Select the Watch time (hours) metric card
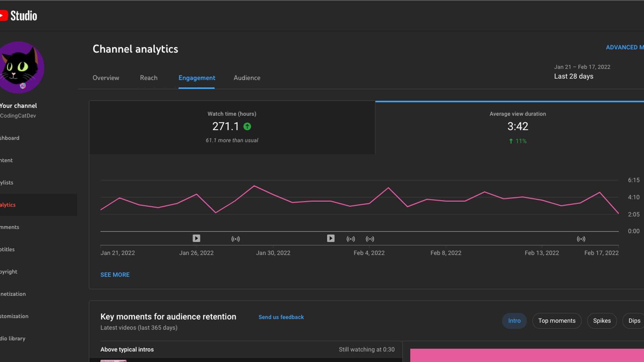Screen dimensions: 644x362 232,127
